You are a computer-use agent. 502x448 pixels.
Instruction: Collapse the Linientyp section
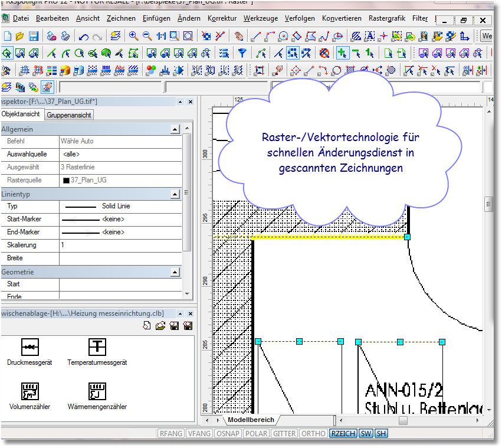click(175, 194)
